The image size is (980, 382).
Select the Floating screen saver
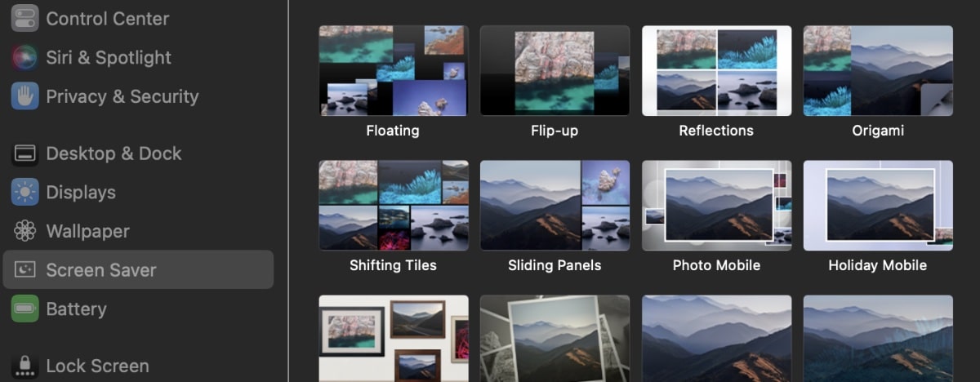click(393, 71)
